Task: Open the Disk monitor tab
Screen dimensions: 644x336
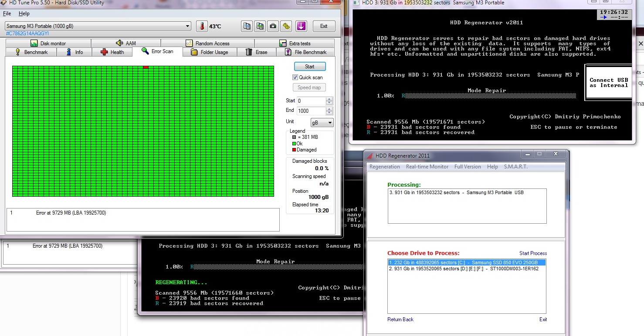Action: point(48,44)
